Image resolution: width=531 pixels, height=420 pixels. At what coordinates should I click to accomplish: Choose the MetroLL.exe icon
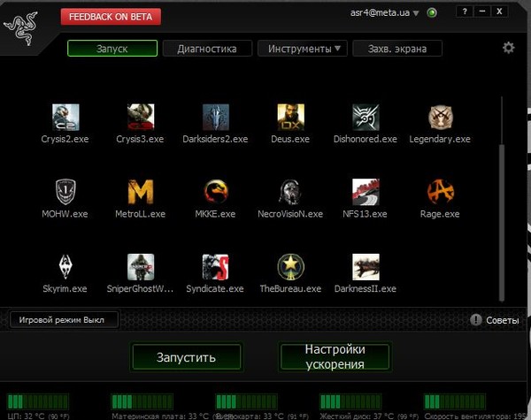pos(141,192)
